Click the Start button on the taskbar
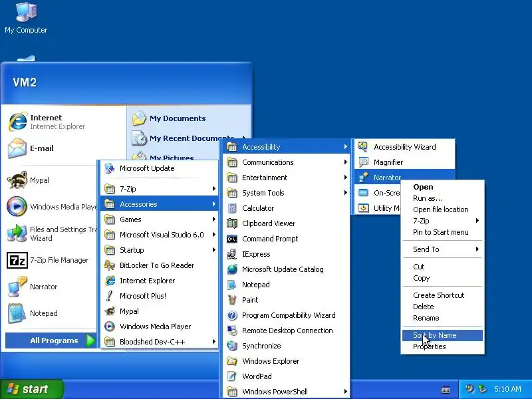The width and height of the screenshot is (532, 399). click(31, 389)
